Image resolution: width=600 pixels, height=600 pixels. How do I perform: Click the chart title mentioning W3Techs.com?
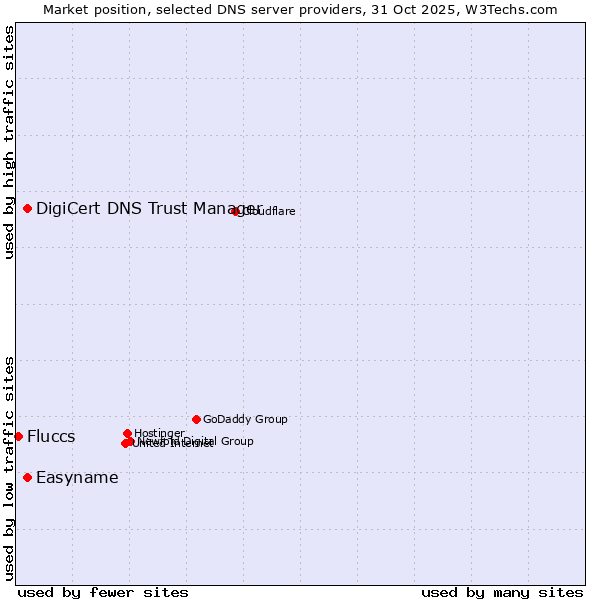click(x=300, y=9)
